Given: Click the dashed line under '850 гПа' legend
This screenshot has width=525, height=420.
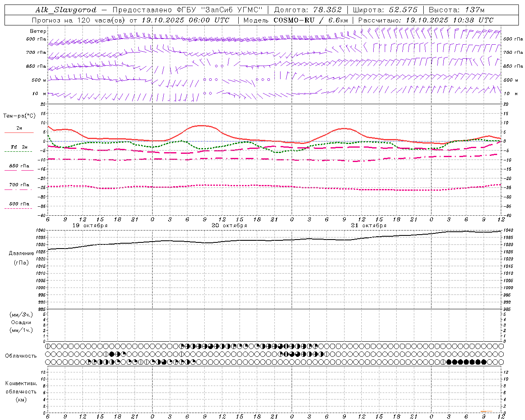Looking at the screenshot, I should 19,170.
